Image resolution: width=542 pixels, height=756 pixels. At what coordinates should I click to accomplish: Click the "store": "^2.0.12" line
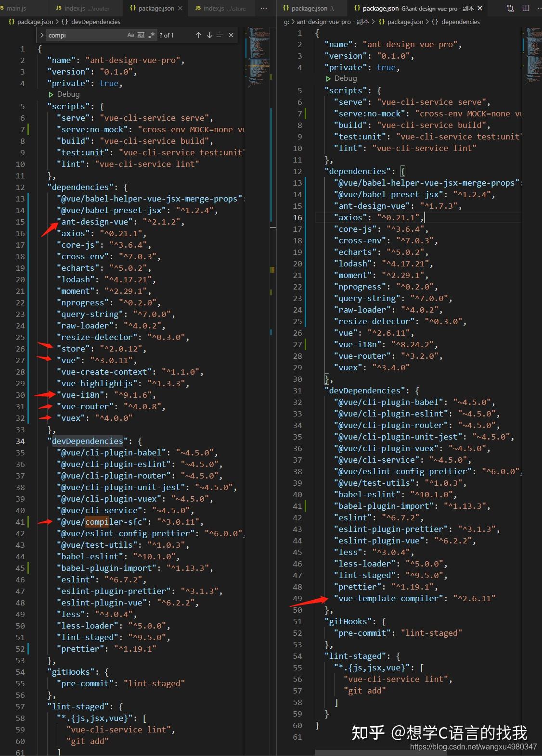click(x=101, y=349)
